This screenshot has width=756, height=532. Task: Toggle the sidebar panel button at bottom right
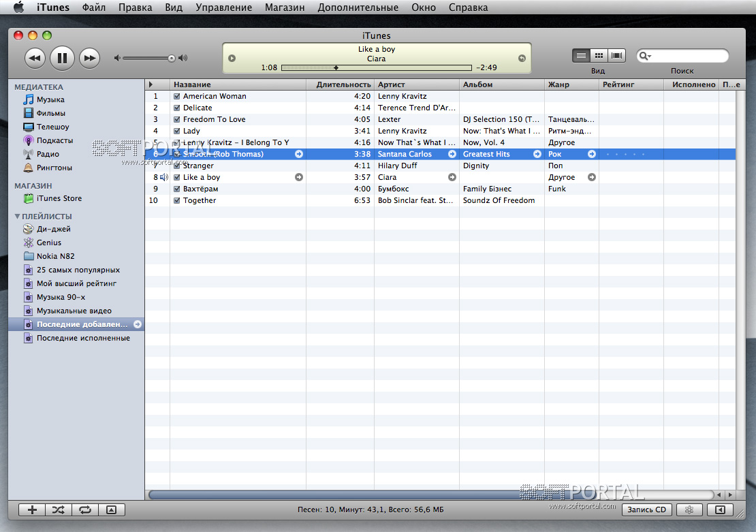coord(720,510)
